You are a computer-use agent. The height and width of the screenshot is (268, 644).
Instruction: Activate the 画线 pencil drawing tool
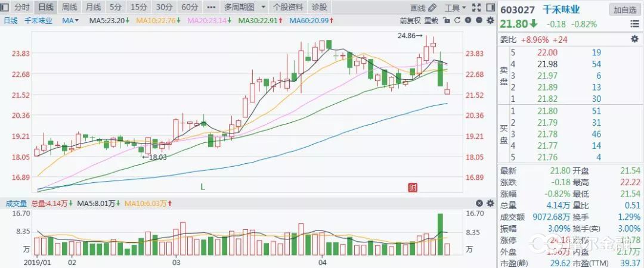[x=423, y=7]
